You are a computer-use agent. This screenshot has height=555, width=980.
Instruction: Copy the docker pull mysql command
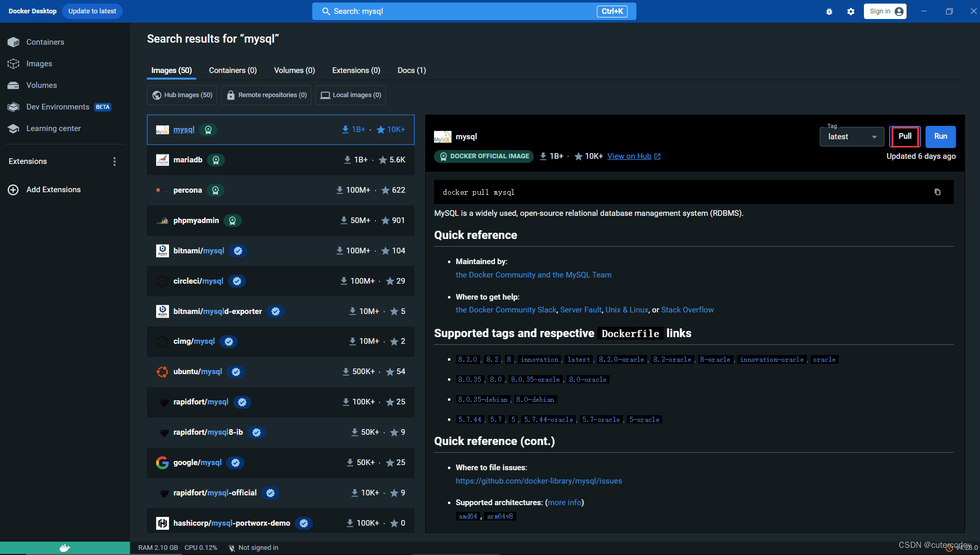click(x=937, y=192)
